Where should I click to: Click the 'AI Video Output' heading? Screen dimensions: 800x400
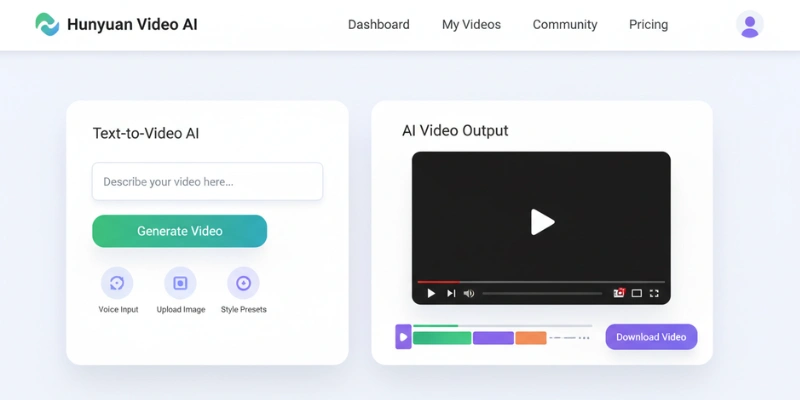[455, 131]
